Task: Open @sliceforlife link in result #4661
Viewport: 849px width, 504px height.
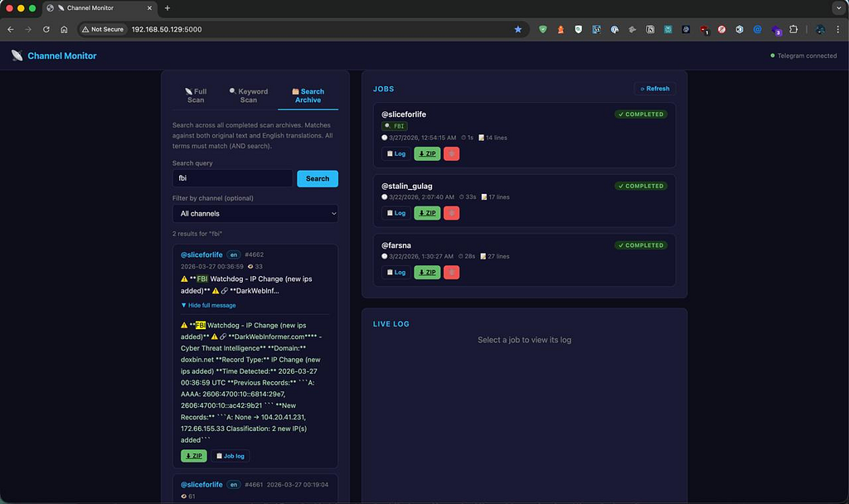Action: (201, 484)
